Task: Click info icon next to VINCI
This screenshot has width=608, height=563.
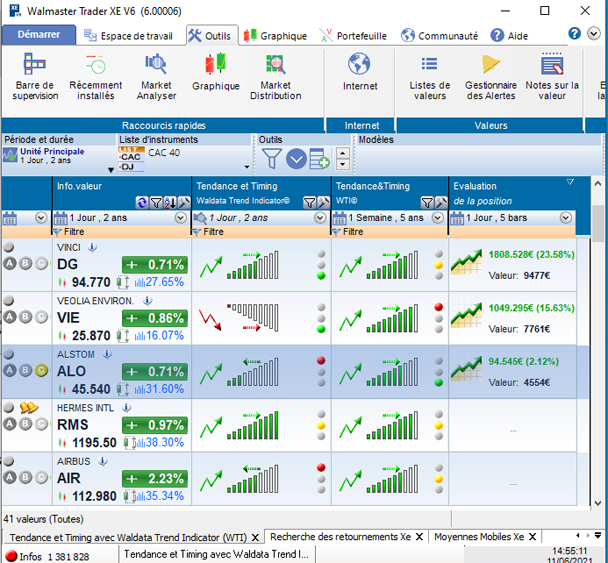Action: click(92, 247)
